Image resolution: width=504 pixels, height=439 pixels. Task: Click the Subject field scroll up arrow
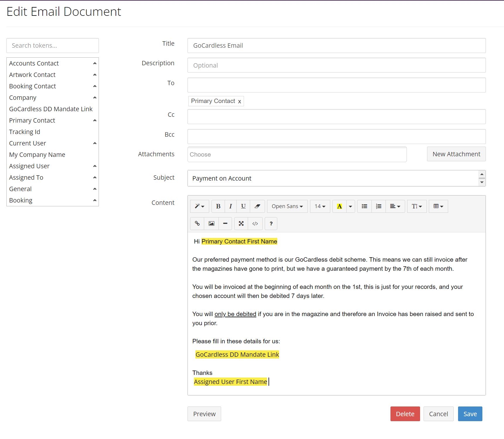tap(482, 174)
